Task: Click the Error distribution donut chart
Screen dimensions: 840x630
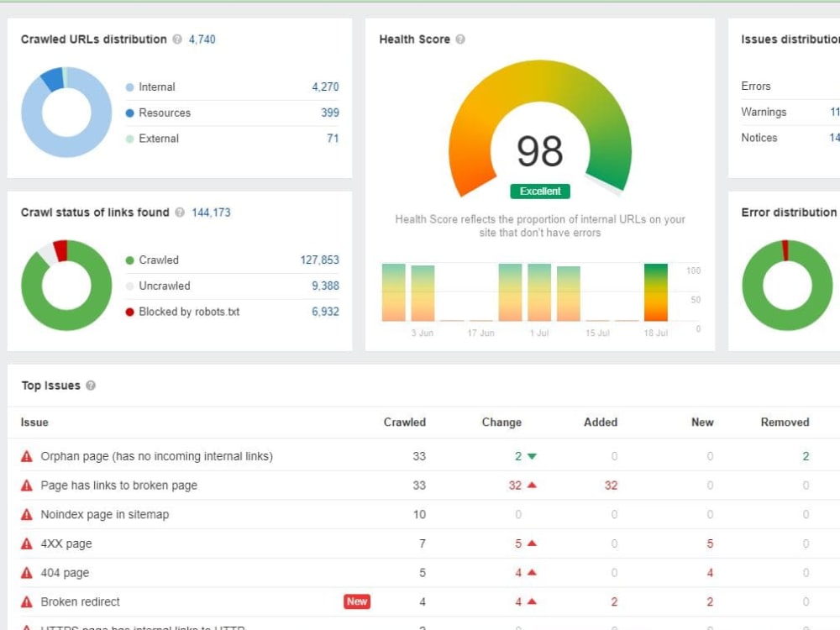Action: [787, 285]
